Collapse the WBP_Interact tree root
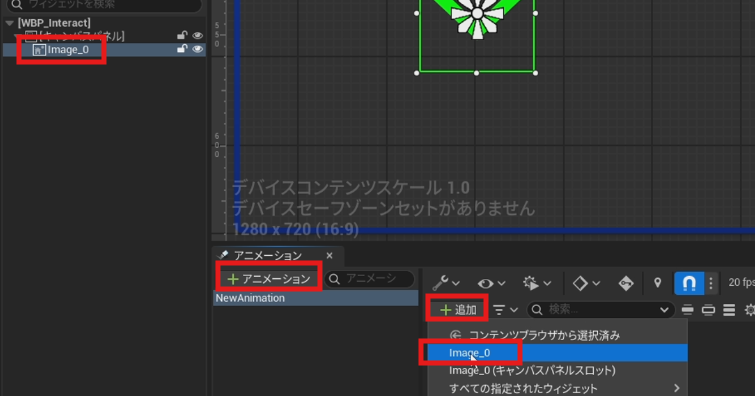The height and width of the screenshot is (396, 755). tap(9, 23)
